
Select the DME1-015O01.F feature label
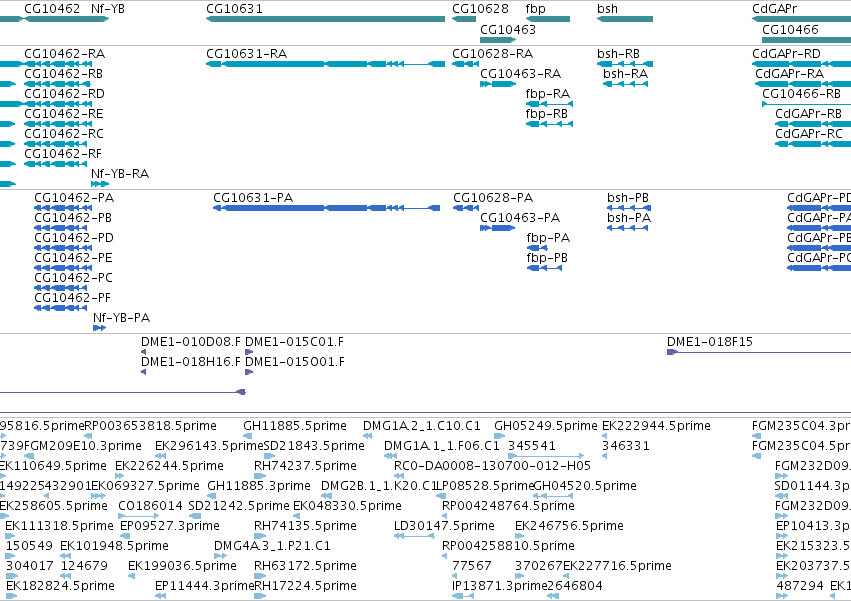295,362
